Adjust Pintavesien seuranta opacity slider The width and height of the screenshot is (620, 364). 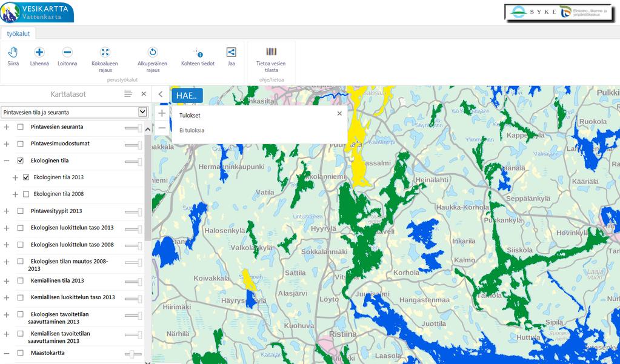pyautogui.click(x=133, y=128)
